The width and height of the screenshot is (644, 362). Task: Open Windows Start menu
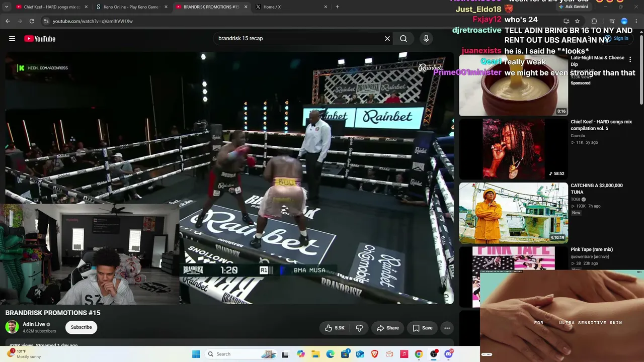click(x=196, y=354)
